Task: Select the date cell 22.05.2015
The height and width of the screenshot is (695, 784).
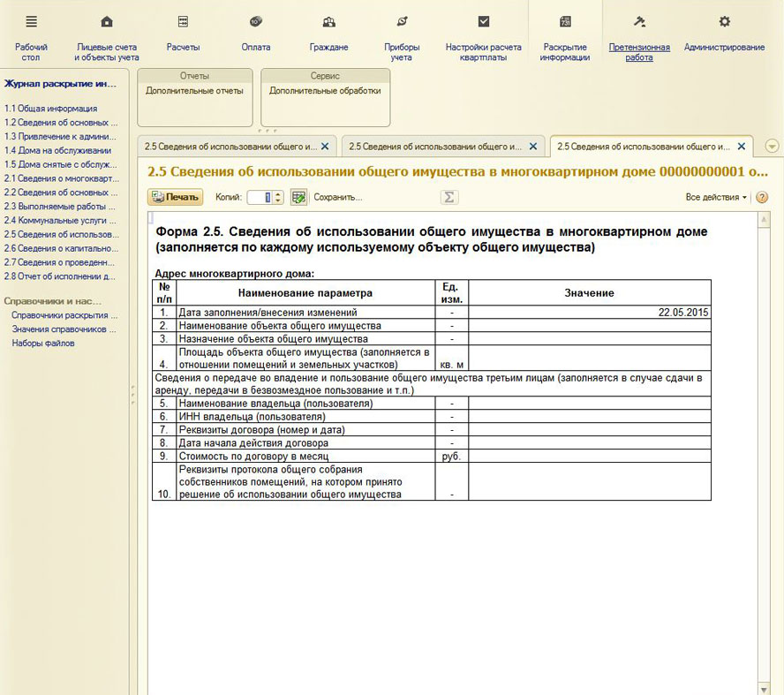Action: pos(590,313)
